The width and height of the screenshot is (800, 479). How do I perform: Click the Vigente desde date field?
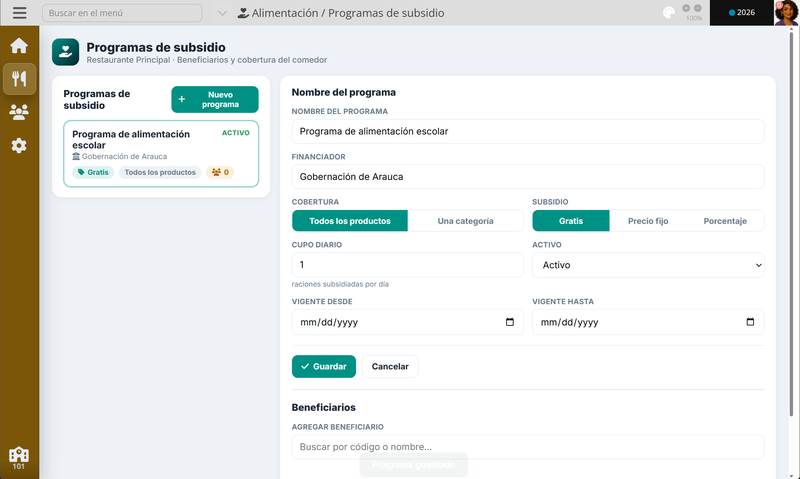[x=408, y=322]
